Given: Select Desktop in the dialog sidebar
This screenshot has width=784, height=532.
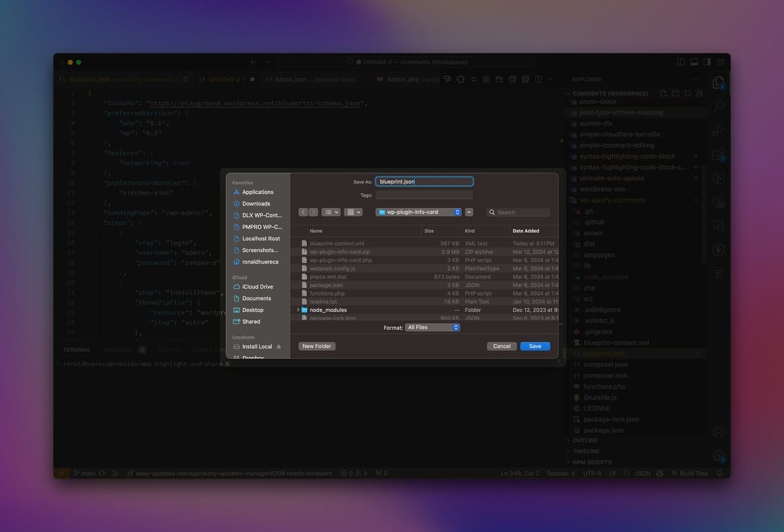Looking at the screenshot, I should pyautogui.click(x=252, y=310).
